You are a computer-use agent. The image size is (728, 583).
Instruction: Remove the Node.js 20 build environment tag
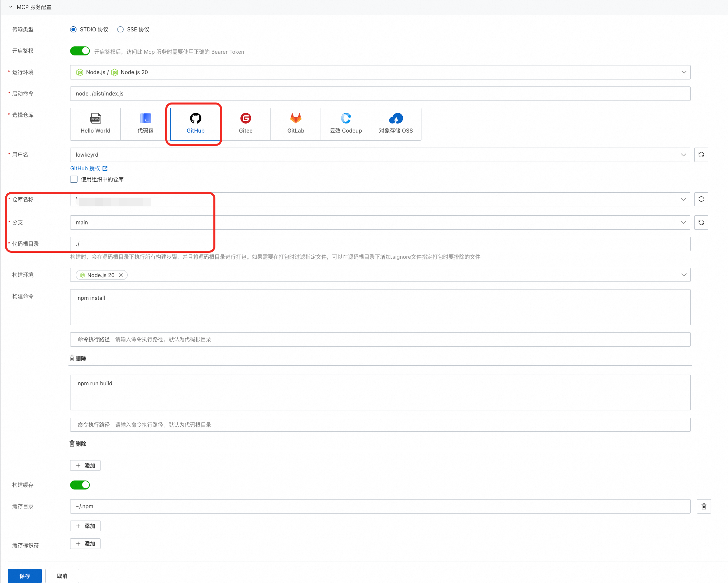tap(121, 275)
